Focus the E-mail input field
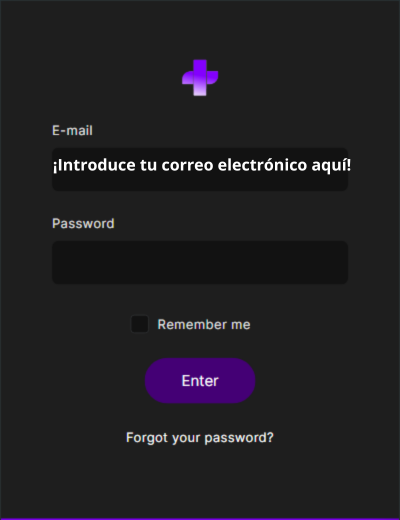 tap(200, 169)
